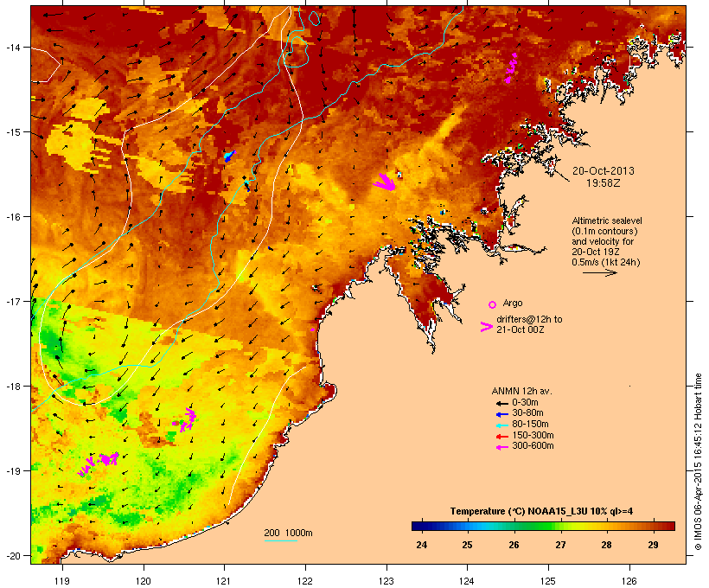This screenshot has height=588, width=709.
Task: Click the -17 latitude axis label
Action: click(x=12, y=301)
